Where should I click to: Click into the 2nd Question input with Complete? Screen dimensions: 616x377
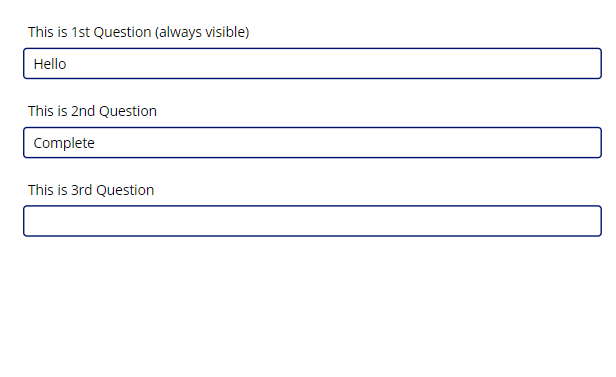coord(312,143)
